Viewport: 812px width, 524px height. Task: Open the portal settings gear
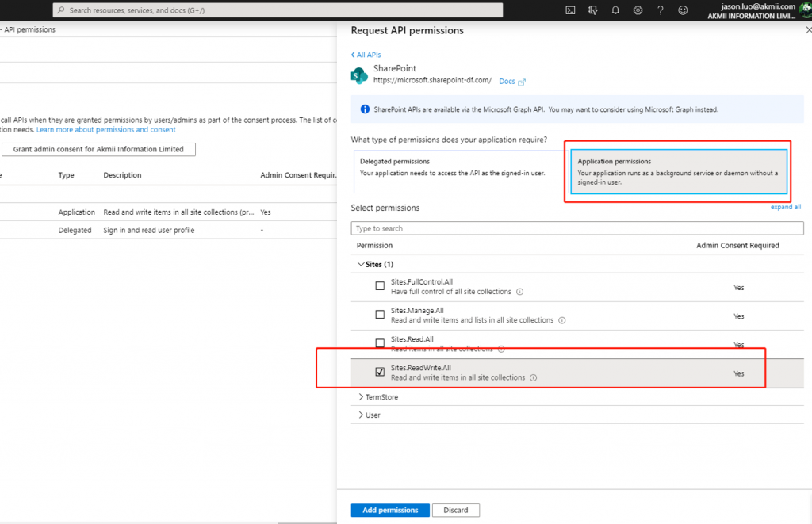[x=638, y=10]
